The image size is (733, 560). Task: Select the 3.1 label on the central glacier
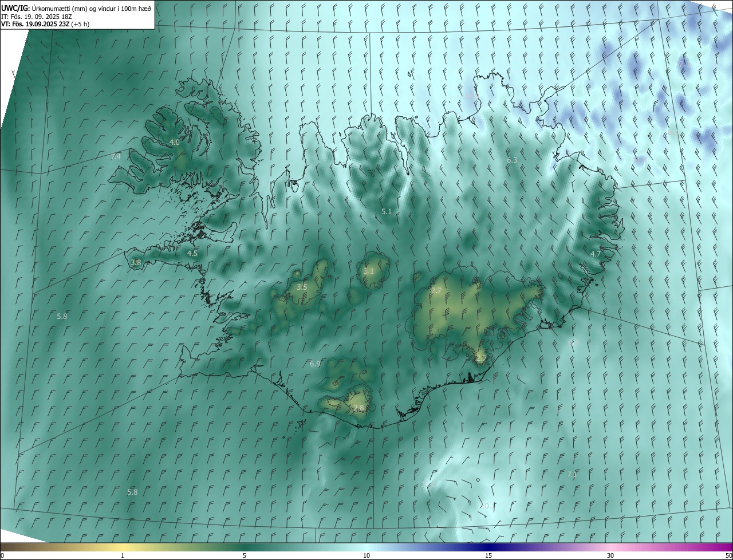(369, 271)
